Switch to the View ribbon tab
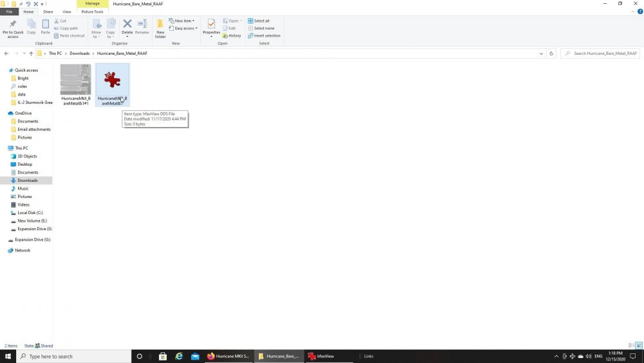This screenshot has height=363, width=644. pos(66,12)
